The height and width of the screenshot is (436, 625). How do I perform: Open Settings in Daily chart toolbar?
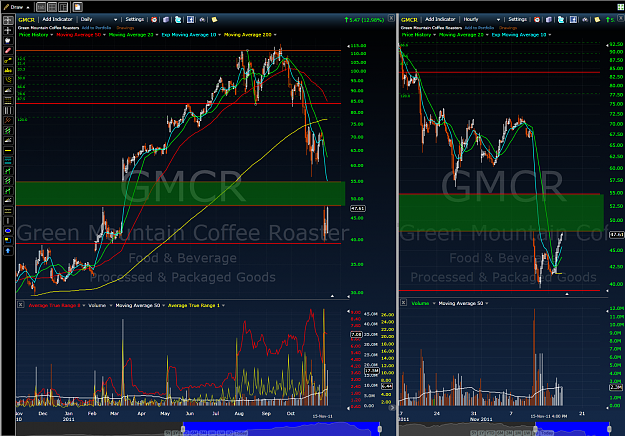135,19
